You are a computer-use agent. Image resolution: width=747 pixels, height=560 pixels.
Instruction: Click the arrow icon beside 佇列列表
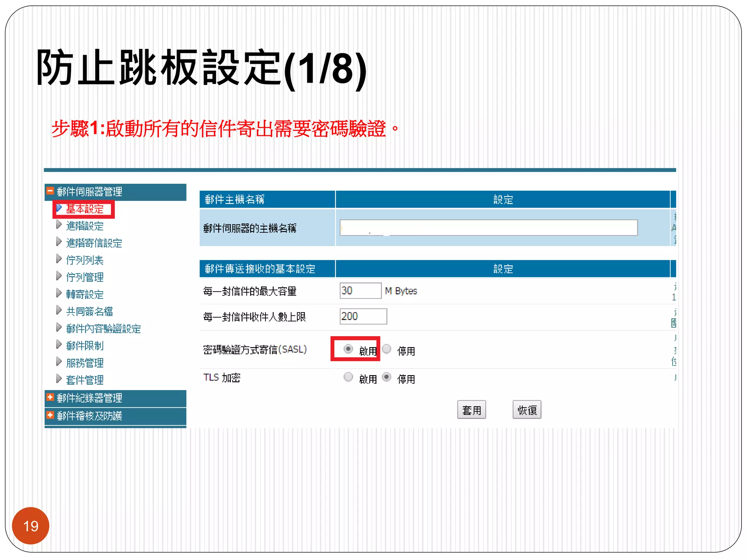[59, 259]
